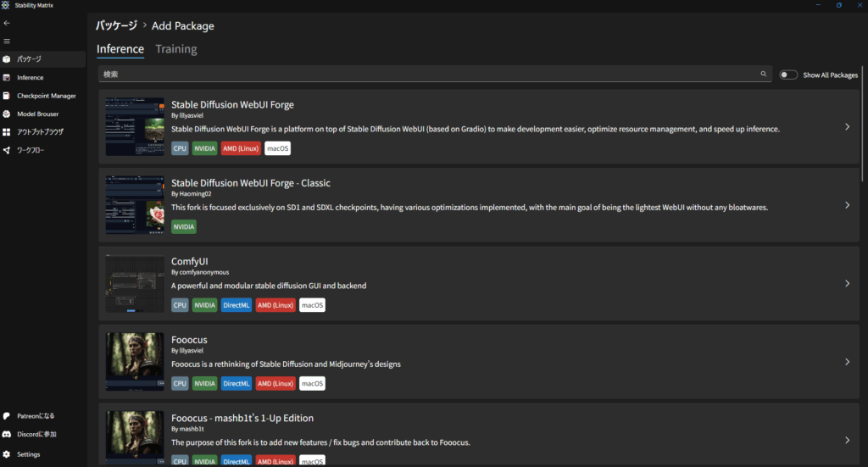868x467 pixels.
Task: Open Settings gear in sidebar
Action: point(7,454)
